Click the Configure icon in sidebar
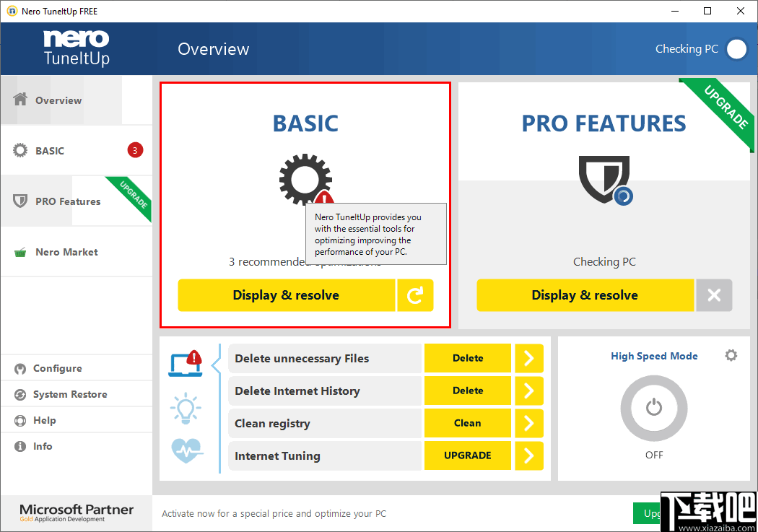Screen dimensions: 758x532 [x=20, y=369]
